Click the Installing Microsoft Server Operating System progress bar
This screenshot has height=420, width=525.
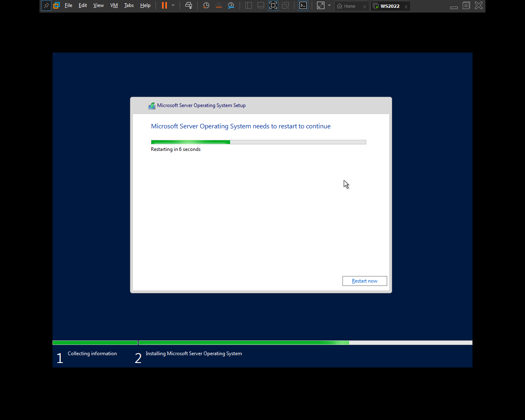[306, 343]
